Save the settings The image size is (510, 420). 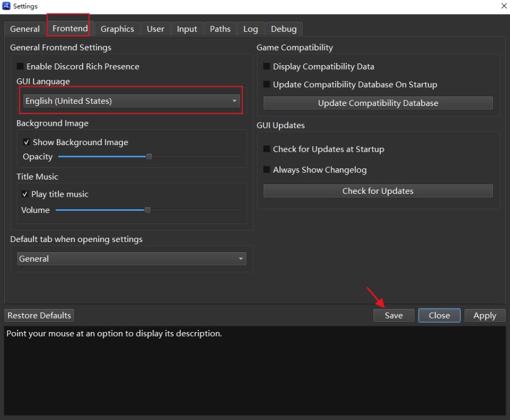pyautogui.click(x=394, y=315)
